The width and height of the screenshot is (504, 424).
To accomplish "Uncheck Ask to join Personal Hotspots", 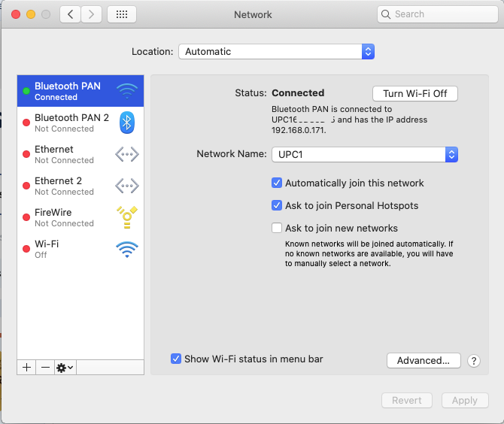I will (278, 205).
